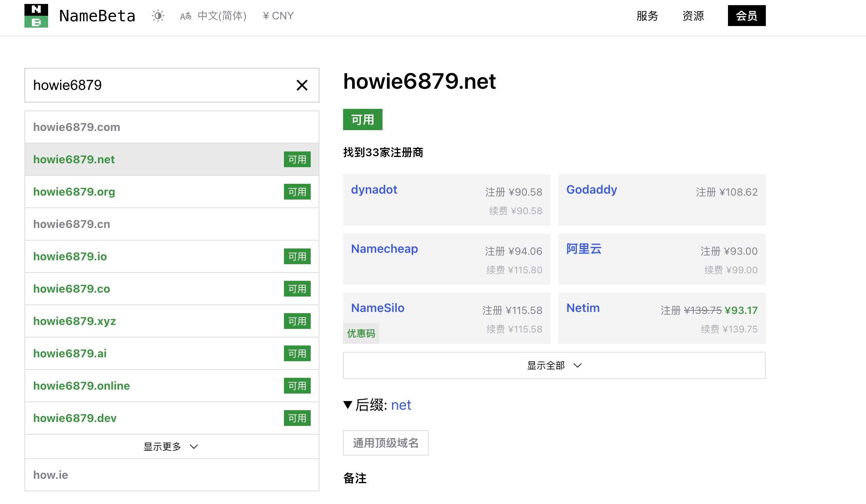
Task: Click the NameBeta logo icon
Action: point(36,16)
